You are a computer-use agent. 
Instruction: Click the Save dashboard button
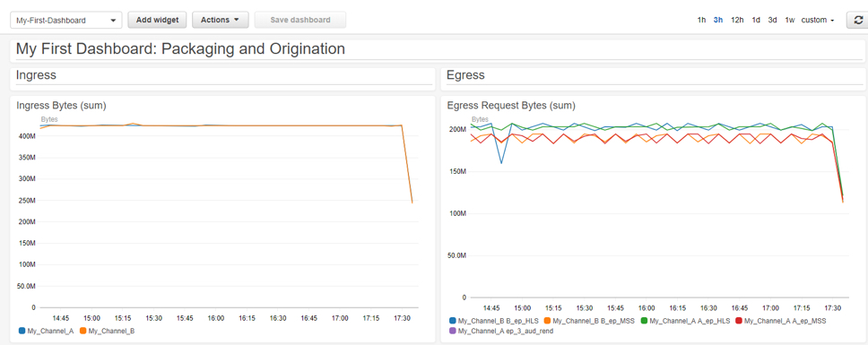[x=300, y=20]
